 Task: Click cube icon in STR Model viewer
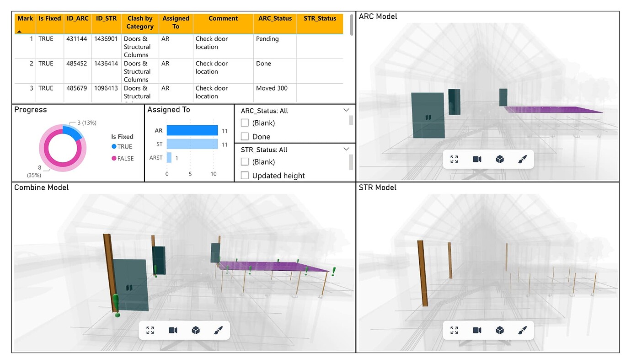click(x=500, y=330)
